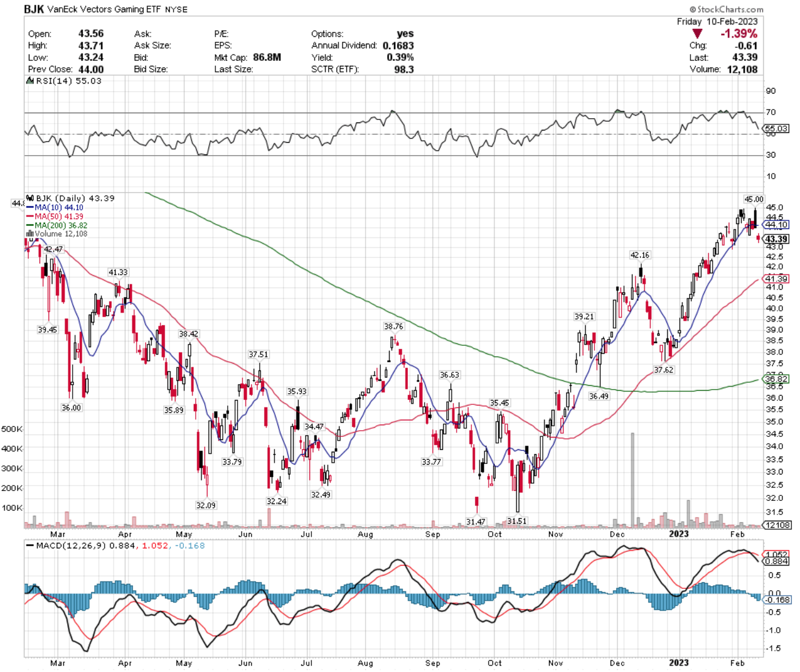Image resolution: width=800 pixels, height=672 pixels.
Task: Click the 37.62 low price label
Action: pyautogui.click(x=663, y=370)
